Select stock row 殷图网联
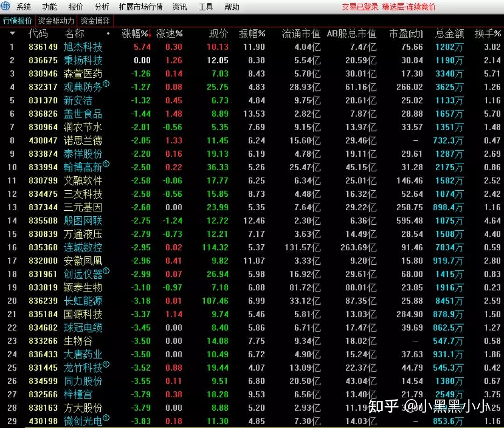This screenshot has width=504, height=428. pos(252,221)
